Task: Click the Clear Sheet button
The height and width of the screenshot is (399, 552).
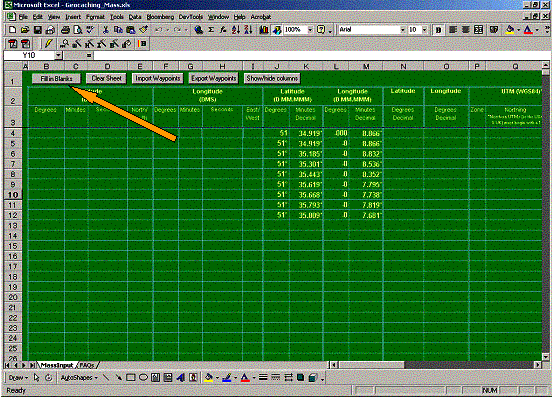Action: tap(106, 78)
